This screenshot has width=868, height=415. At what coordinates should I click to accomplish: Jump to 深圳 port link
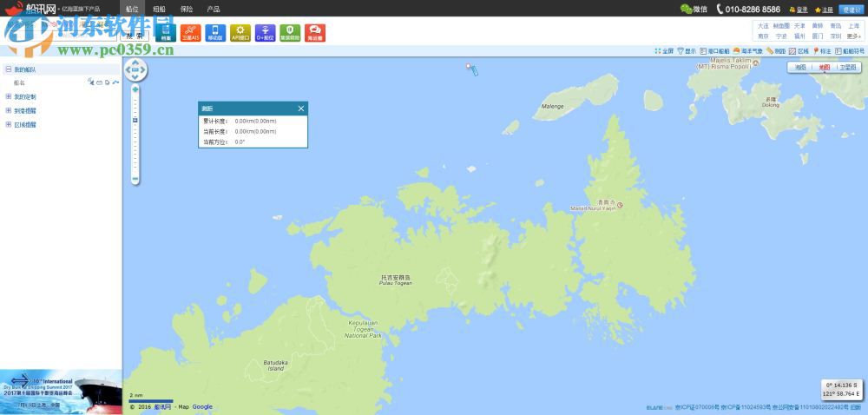point(835,36)
